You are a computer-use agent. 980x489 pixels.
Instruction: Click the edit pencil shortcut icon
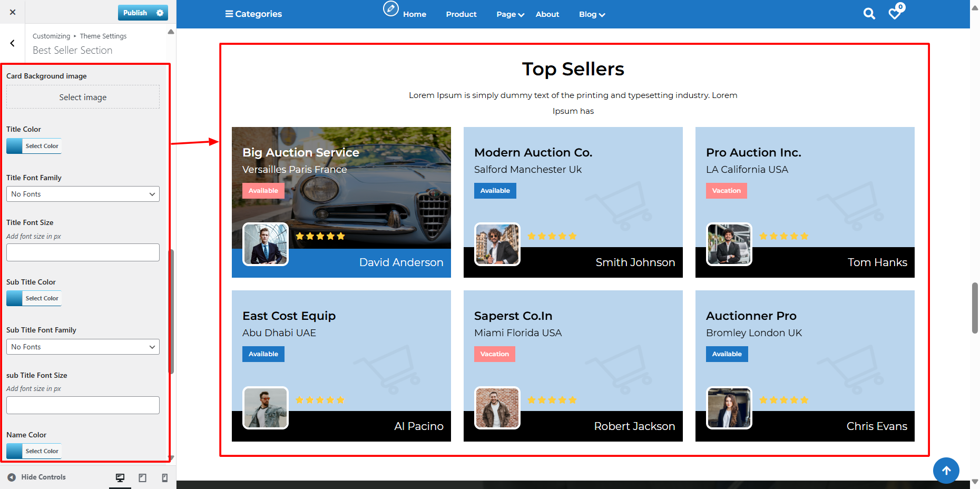(x=390, y=8)
